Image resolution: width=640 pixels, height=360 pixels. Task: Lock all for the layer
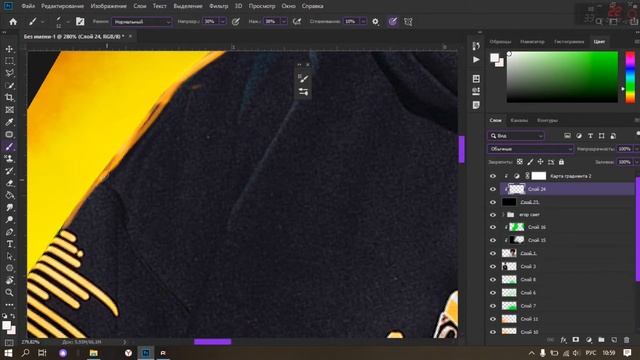[561, 162]
